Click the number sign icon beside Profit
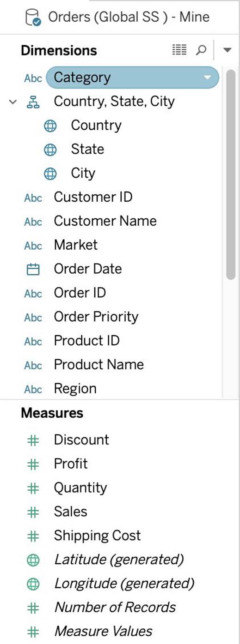The width and height of the screenshot is (240, 644). [33, 464]
